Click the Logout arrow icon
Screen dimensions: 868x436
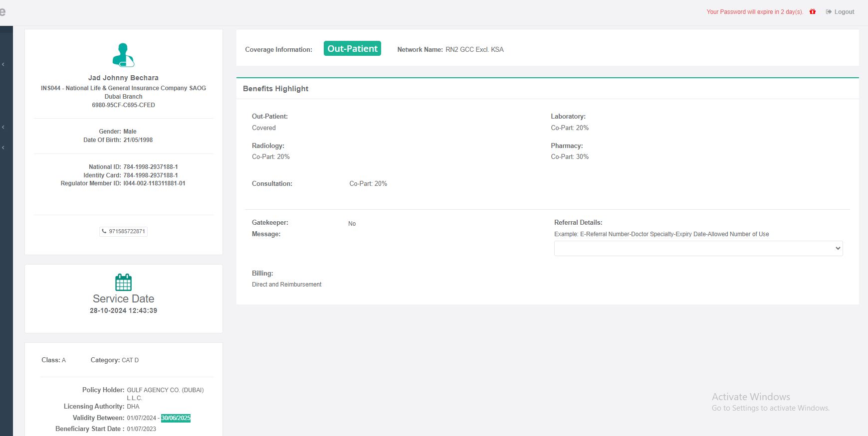tap(829, 12)
